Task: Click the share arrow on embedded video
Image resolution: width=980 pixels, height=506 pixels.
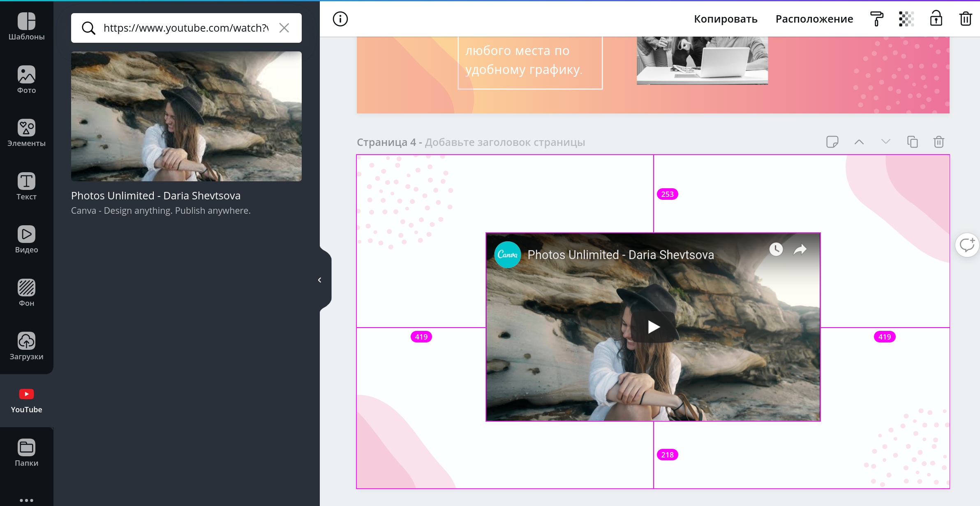Action: coord(800,249)
